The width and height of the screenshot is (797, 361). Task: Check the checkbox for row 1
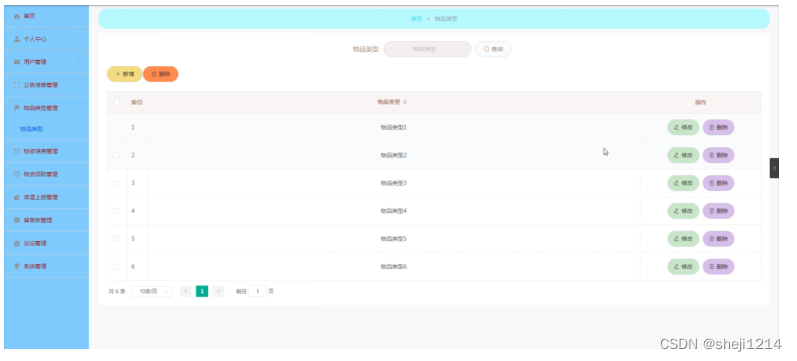[x=116, y=127]
